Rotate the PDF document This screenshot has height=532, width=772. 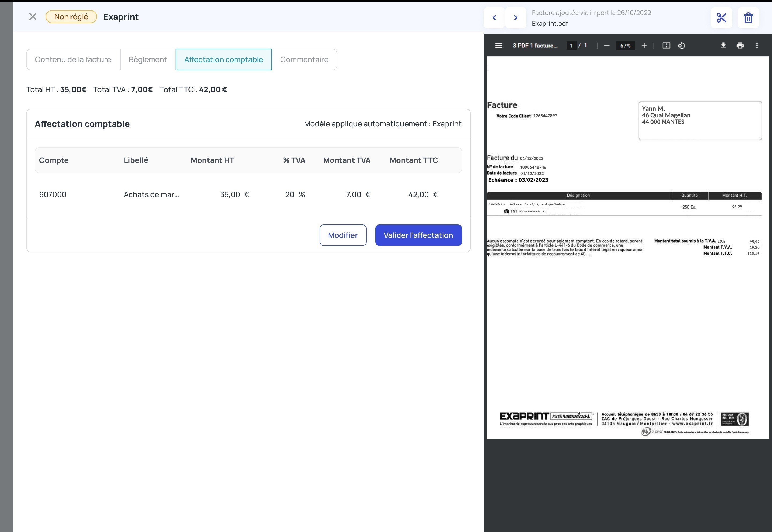(681, 46)
